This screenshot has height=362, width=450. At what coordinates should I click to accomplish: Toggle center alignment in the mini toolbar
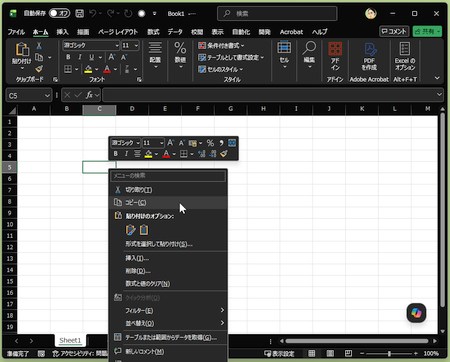click(x=137, y=154)
